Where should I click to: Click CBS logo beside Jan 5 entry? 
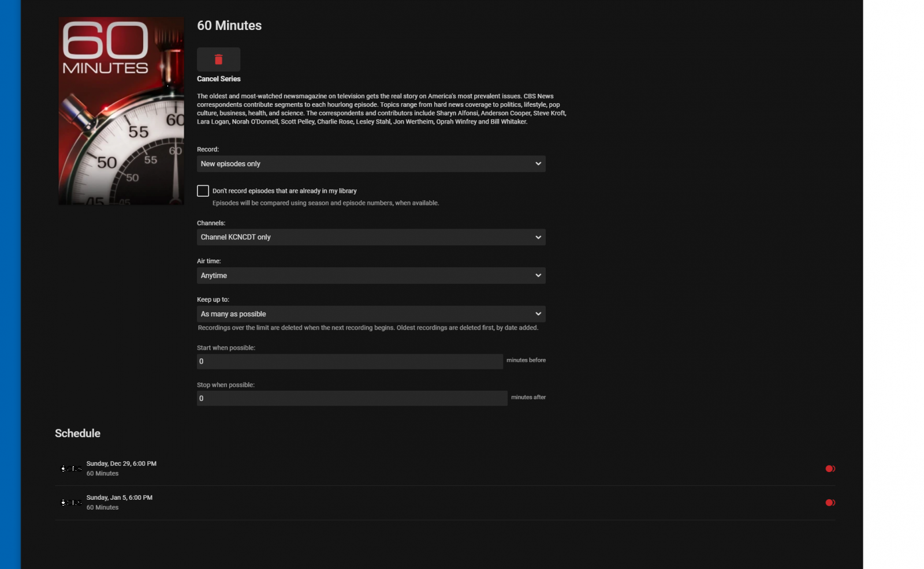(71, 503)
